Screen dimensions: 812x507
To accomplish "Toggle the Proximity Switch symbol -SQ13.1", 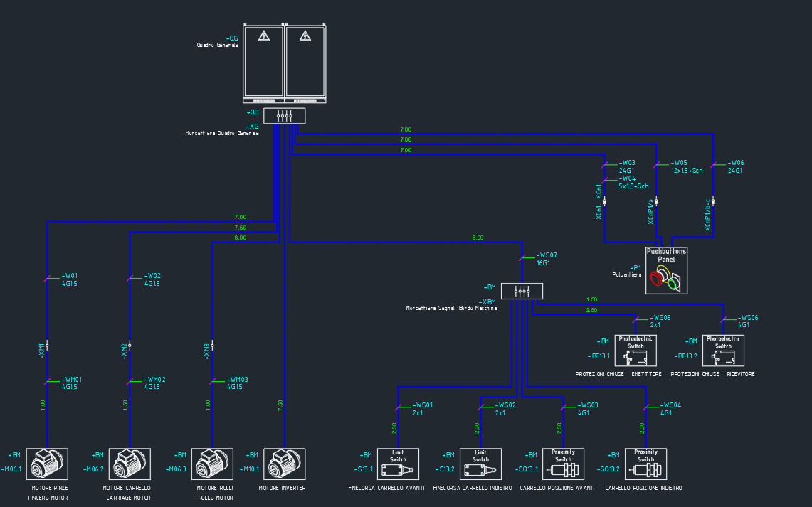I will tap(562, 464).
